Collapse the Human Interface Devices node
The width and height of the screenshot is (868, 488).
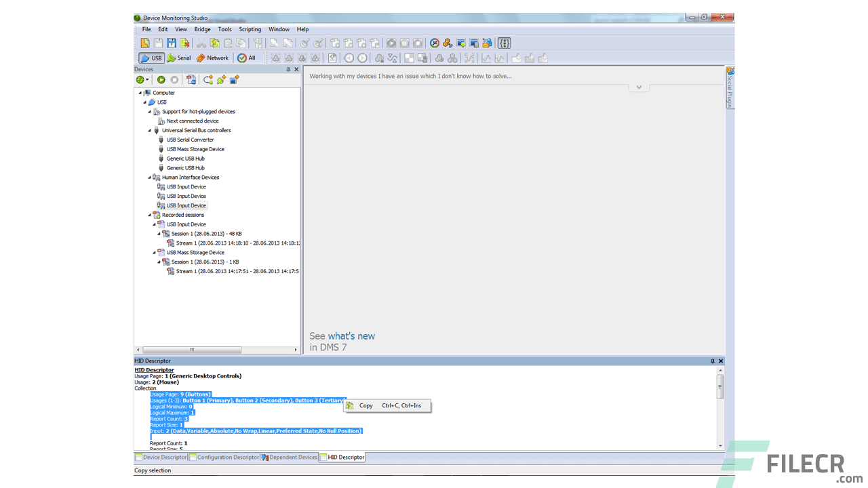click(149, 177)
